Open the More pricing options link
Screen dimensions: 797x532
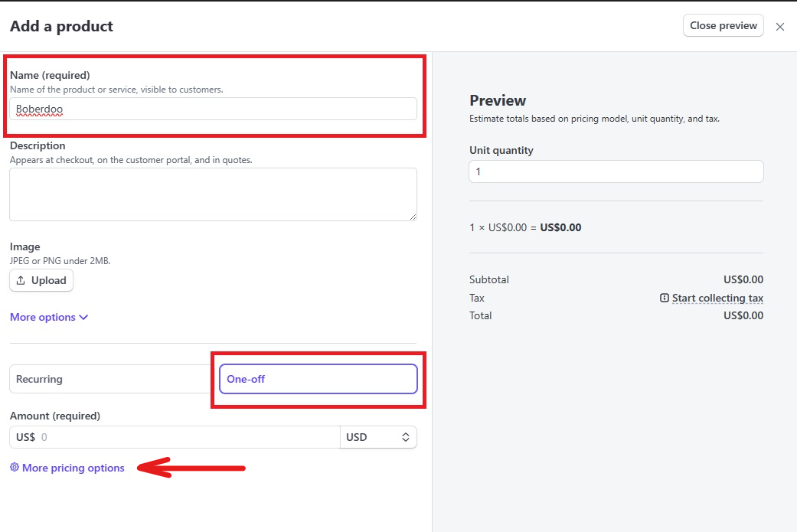[x=73, y=468]
